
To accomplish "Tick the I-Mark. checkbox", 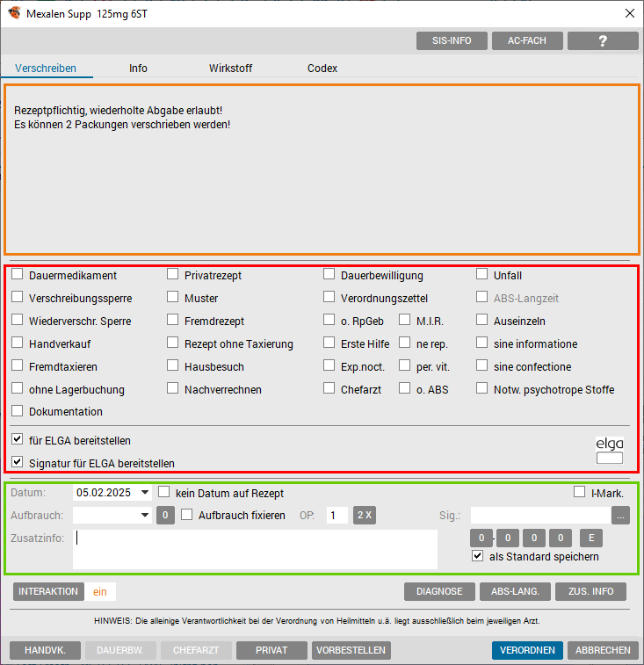I will click(580, 492).
